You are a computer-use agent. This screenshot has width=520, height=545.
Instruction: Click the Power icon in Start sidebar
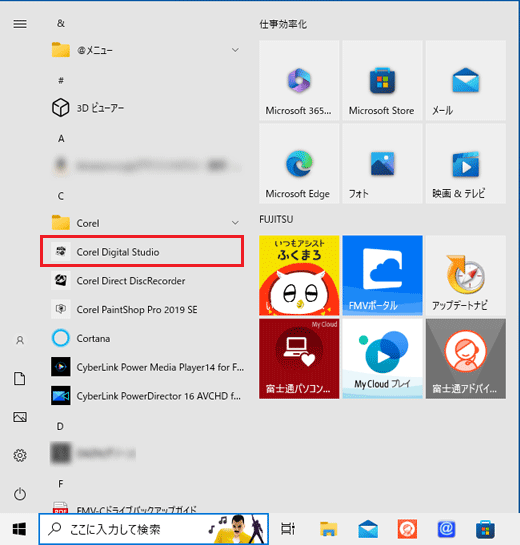coord(20,494)
